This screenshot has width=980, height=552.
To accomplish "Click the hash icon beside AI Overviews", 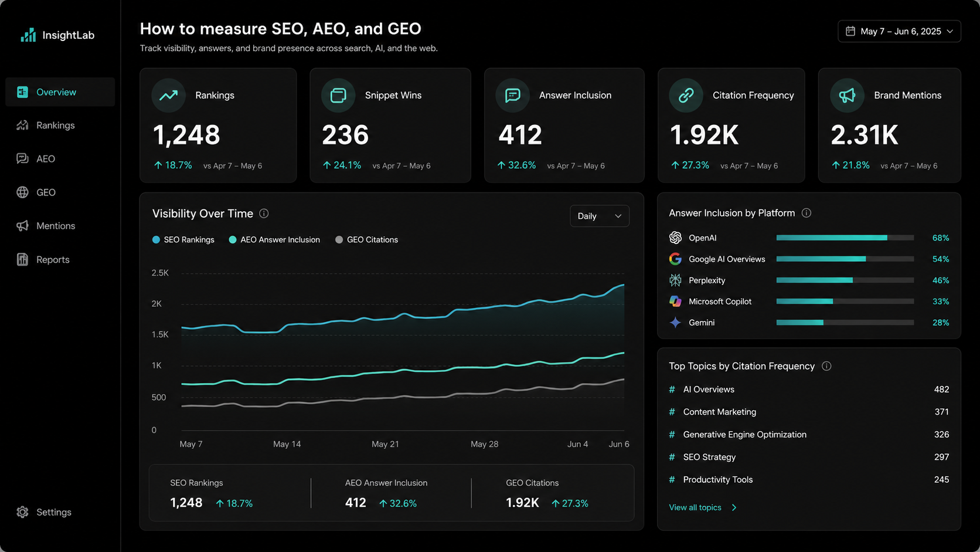I will tap(672, 390).
